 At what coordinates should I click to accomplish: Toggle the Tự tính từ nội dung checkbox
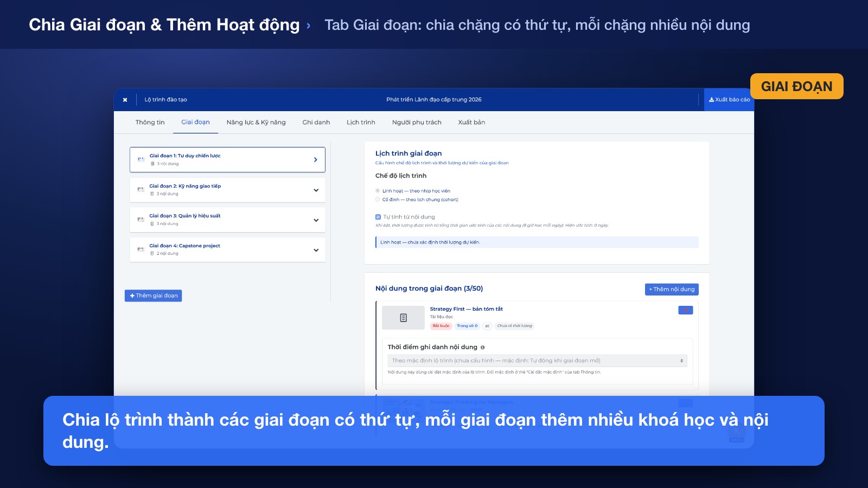(378, 217)
